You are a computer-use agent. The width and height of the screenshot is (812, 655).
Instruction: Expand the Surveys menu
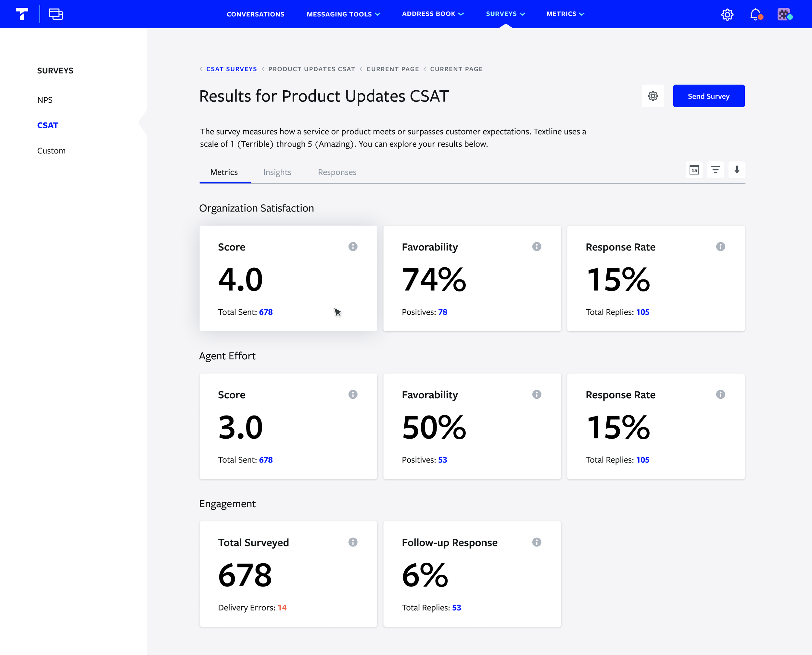click(505, 14)
